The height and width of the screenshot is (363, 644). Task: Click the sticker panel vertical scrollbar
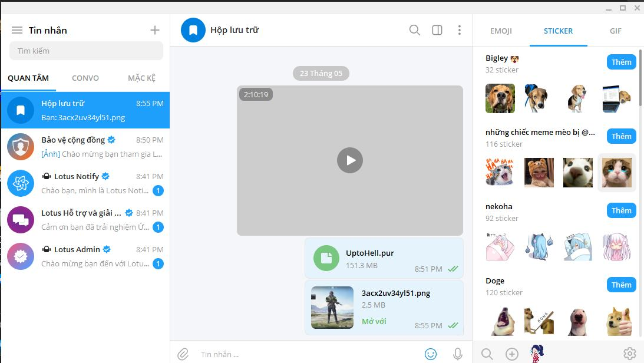coord(640,78)
